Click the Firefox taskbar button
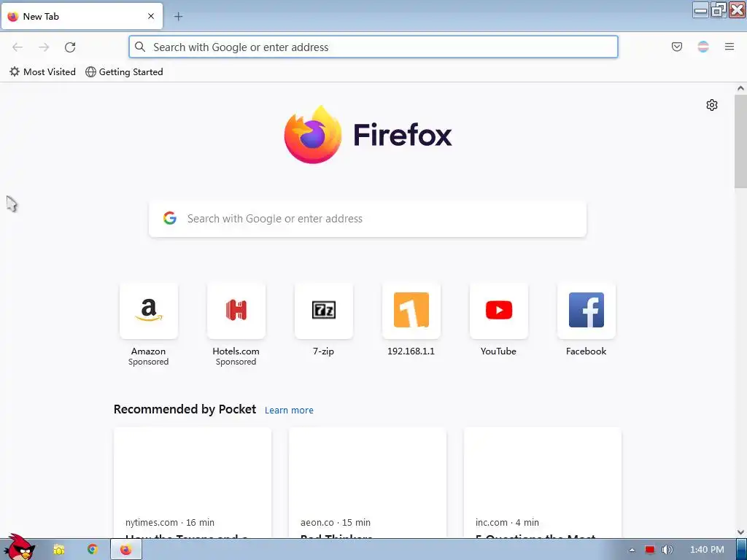Image resolution: width=747 pixels, height=560 pixels. (126, 550)
